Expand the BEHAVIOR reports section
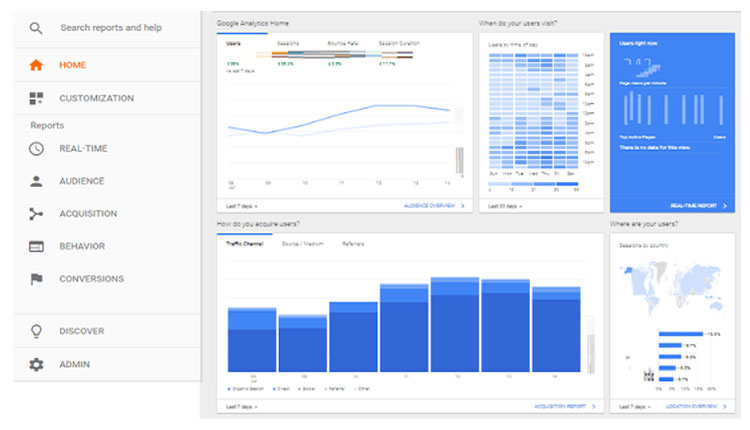Viewport: 750px width, 430px height. tap(82, 246)
